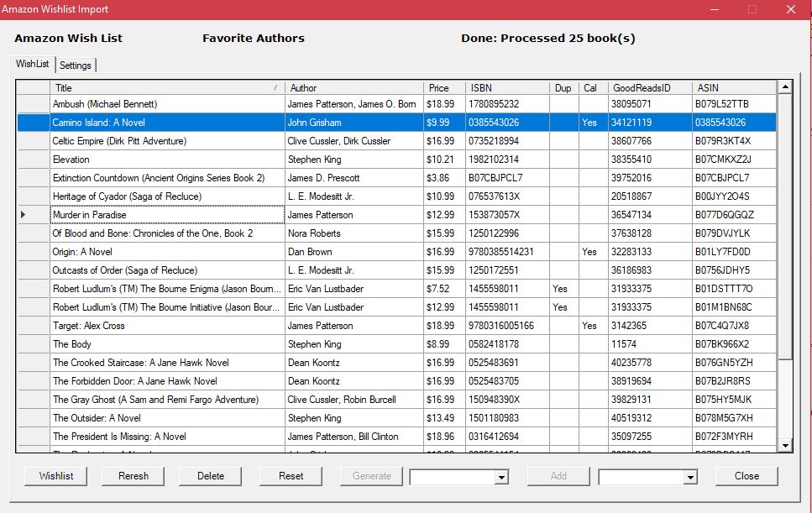Click the Dup column header
This screenshot has height=513, width=812.
coord(564,87)
